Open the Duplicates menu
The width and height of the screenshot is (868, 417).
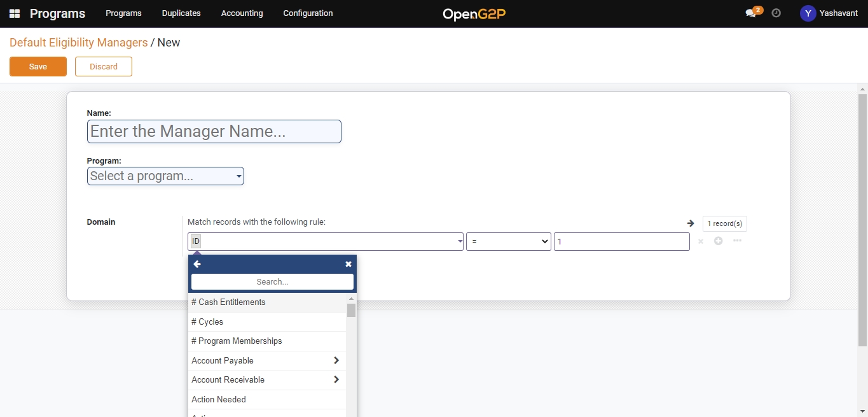[x=181, y=13]
